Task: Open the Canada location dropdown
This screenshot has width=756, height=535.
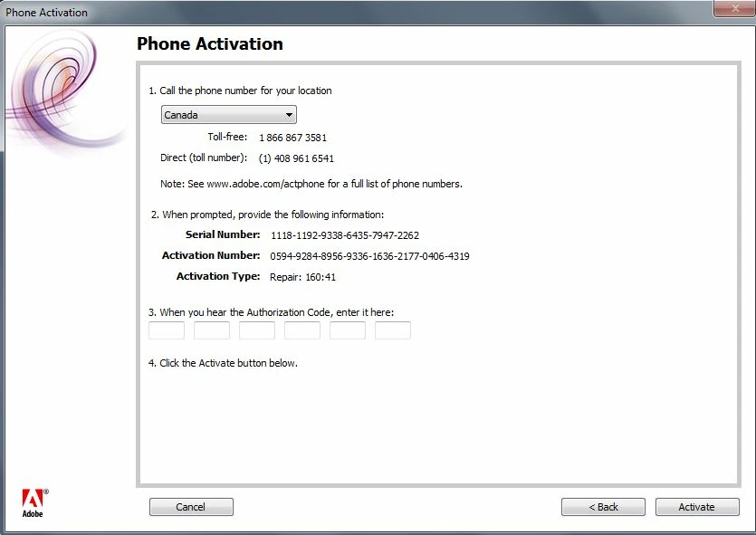Action: [228, 115]
